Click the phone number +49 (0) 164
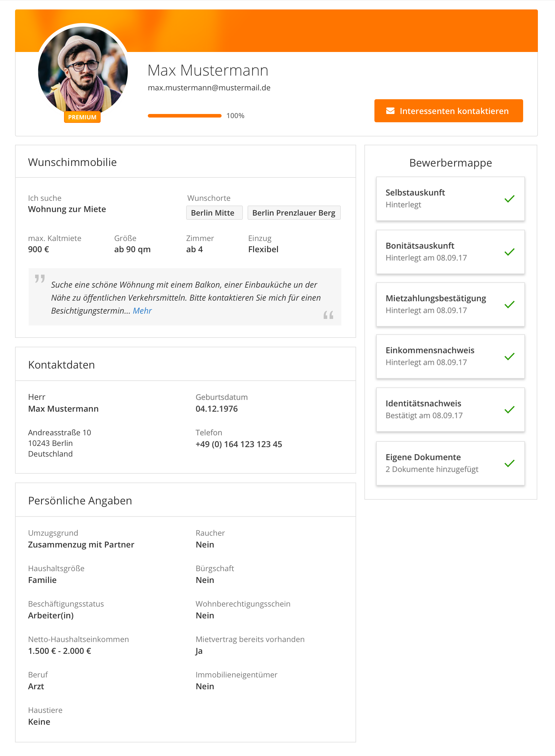The height and width of the screenshot is (756, 555). [x=238, y=444]
